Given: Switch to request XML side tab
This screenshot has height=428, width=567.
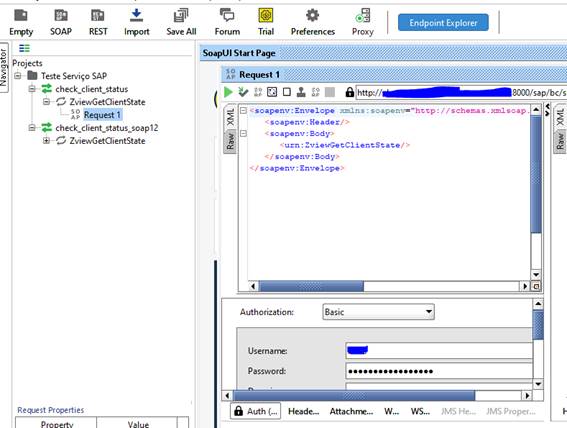Looking at the screenshot, I should tap(230, 116).
